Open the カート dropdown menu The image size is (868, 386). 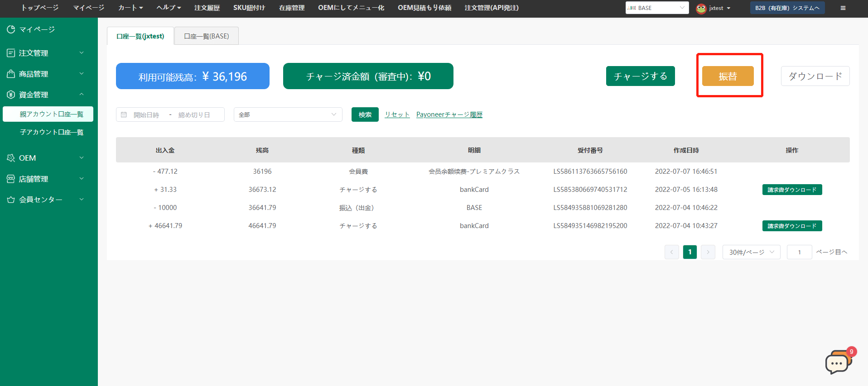(130, 8)
